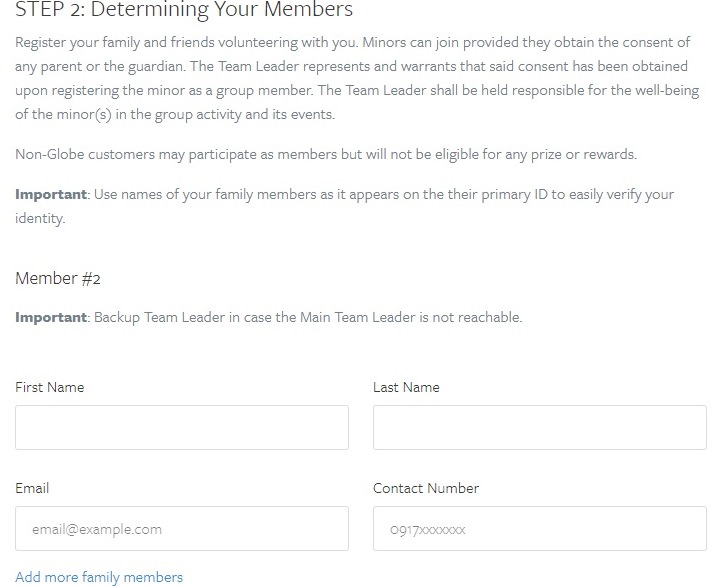
Task: Click the upon registering the minor line
Action: pyautogui.click(x=357, y=90)
